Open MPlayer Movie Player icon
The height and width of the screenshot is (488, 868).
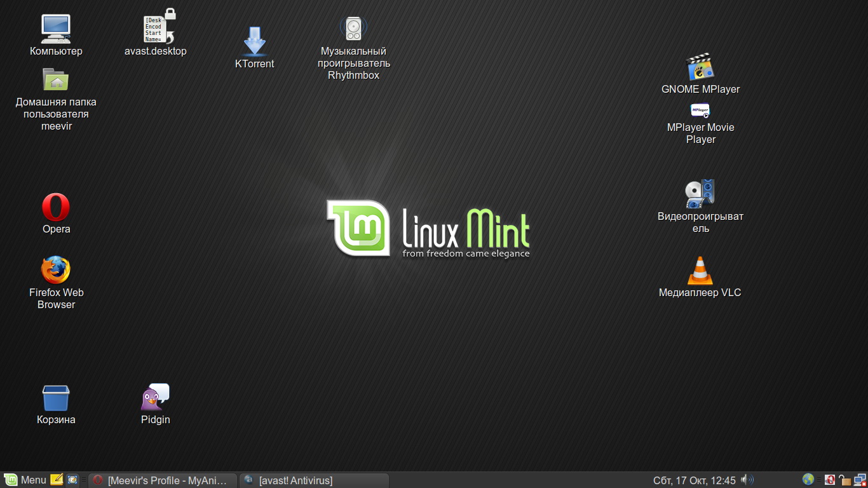point(700,111)
